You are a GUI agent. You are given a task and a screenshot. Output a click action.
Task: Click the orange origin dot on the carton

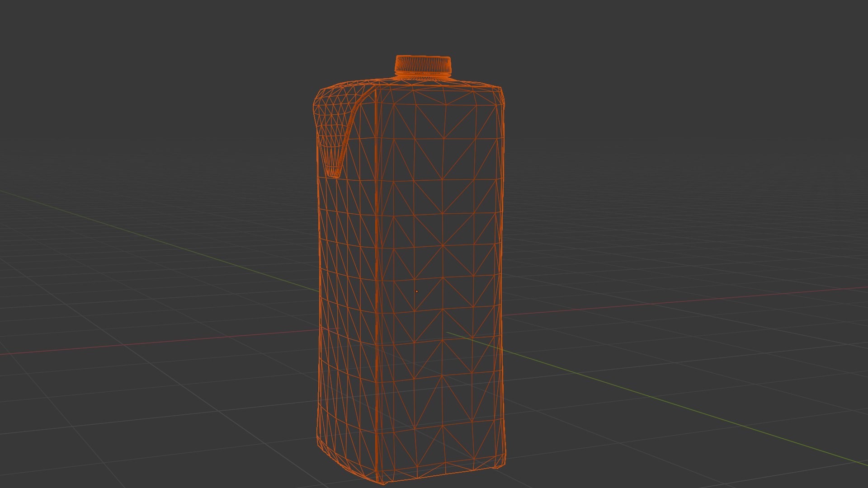417,291
